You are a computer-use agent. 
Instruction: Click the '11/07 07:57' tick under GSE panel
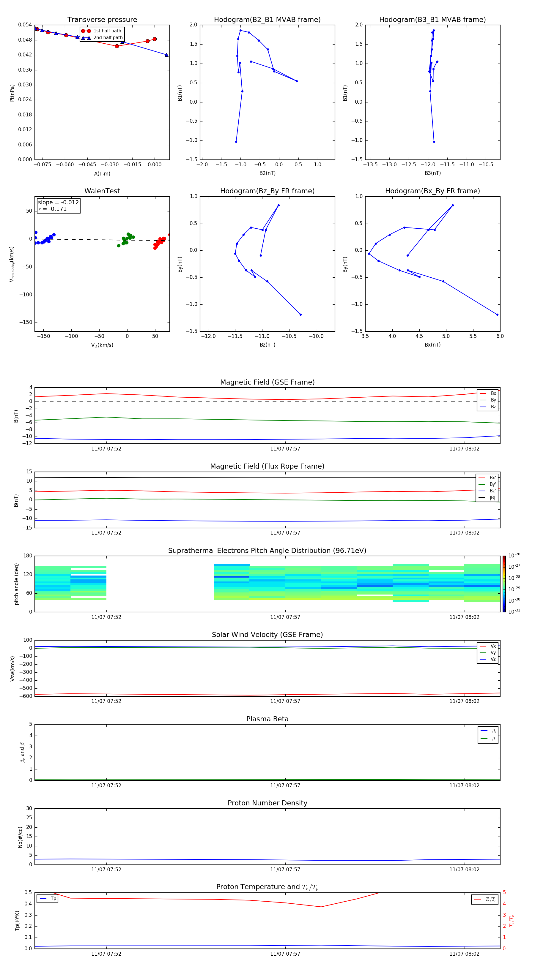(285, 449)
